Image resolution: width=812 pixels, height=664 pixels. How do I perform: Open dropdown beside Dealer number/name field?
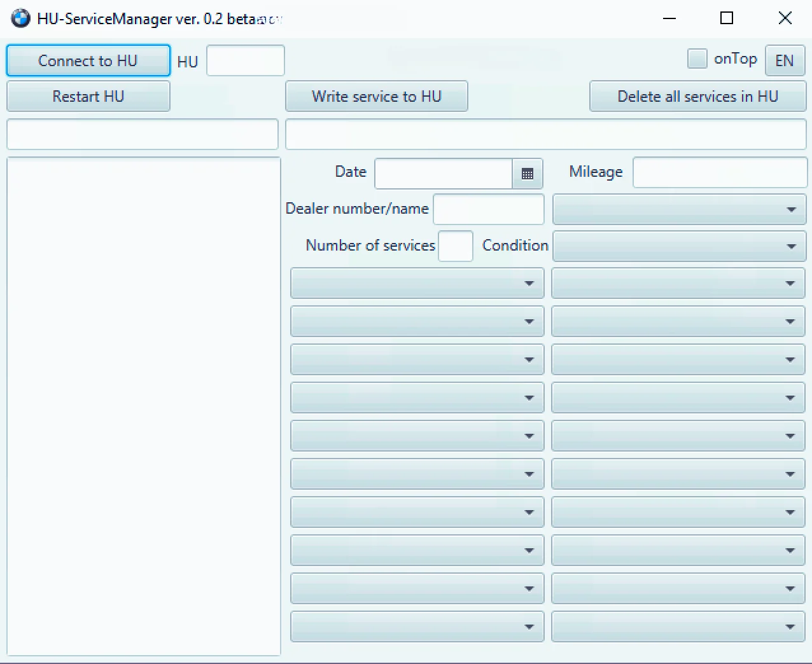678,209
